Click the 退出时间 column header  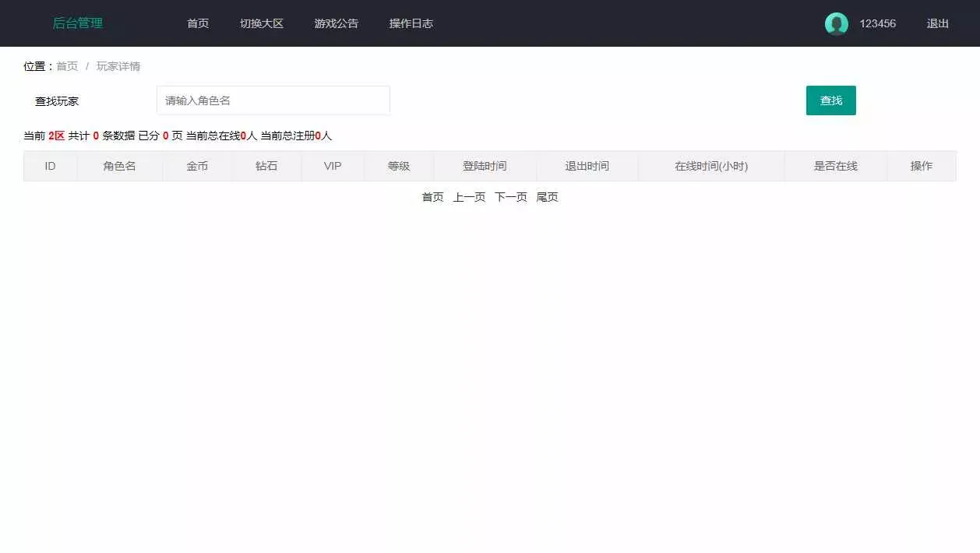(x=587, y=166)
